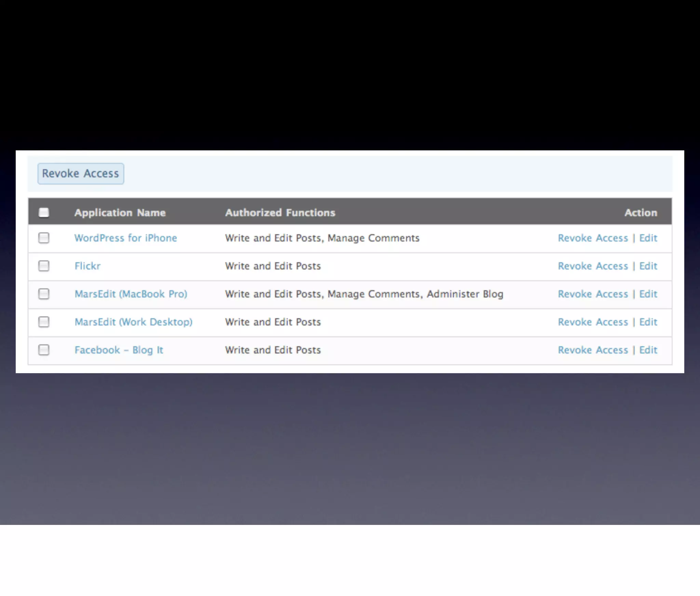700x596 pixels.
Task: Click the Revoke Access button at top
Action: (x=81, y=174)
